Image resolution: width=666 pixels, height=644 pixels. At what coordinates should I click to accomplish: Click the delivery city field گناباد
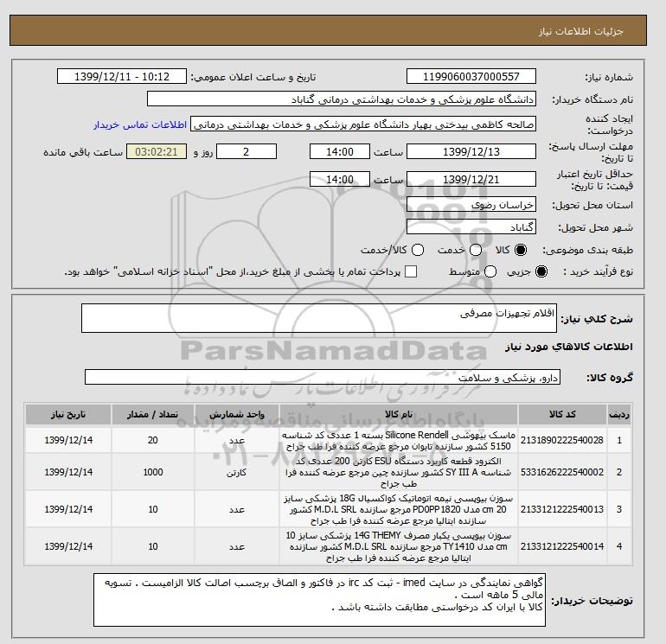pos(471,226)
